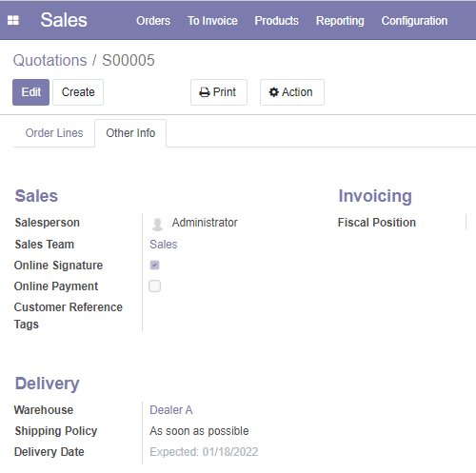Screen dimensions: 476x473
Task: Open the Products menu
Action: (276, 21)
